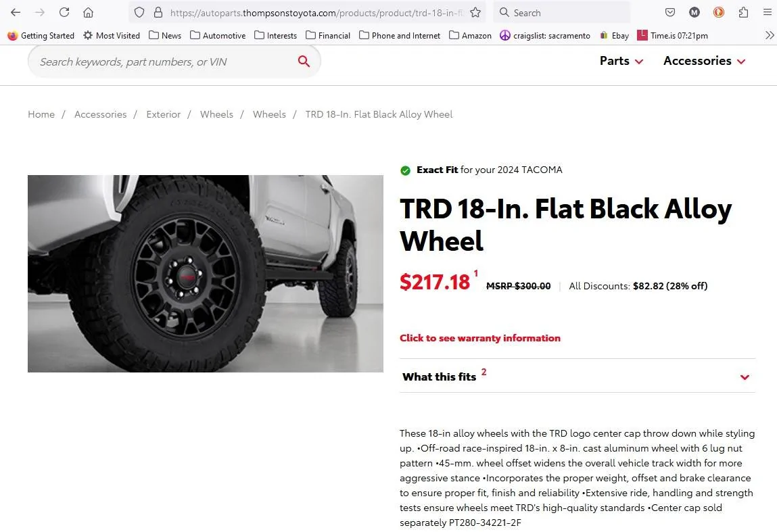
Task: Go to the browser home page
Action: tap(88, 12)
